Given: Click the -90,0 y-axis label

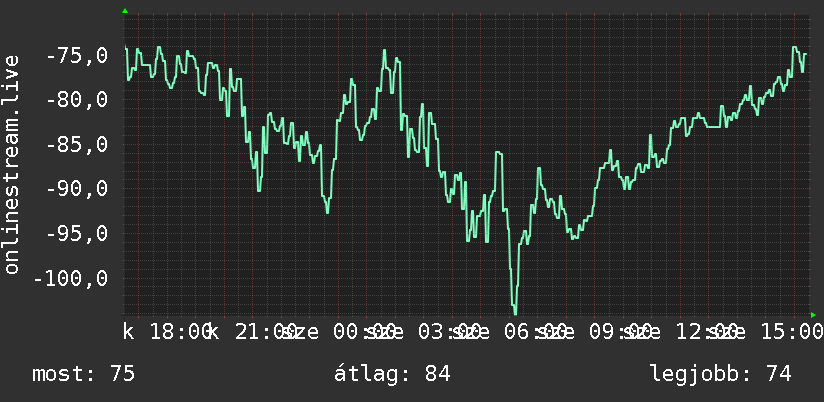Looking at the screenshot, I should click(77, 189).
